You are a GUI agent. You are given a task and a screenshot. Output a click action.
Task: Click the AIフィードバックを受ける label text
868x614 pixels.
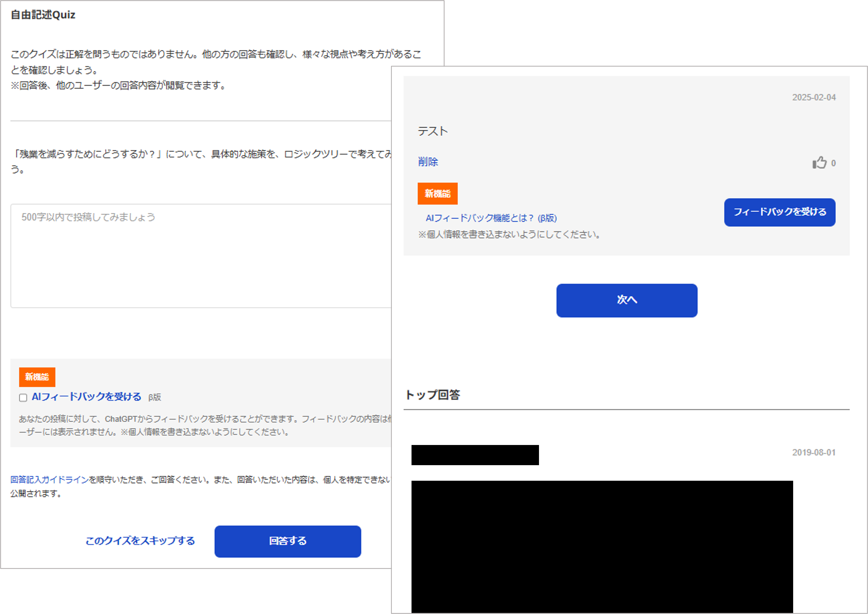pos(86,396)
